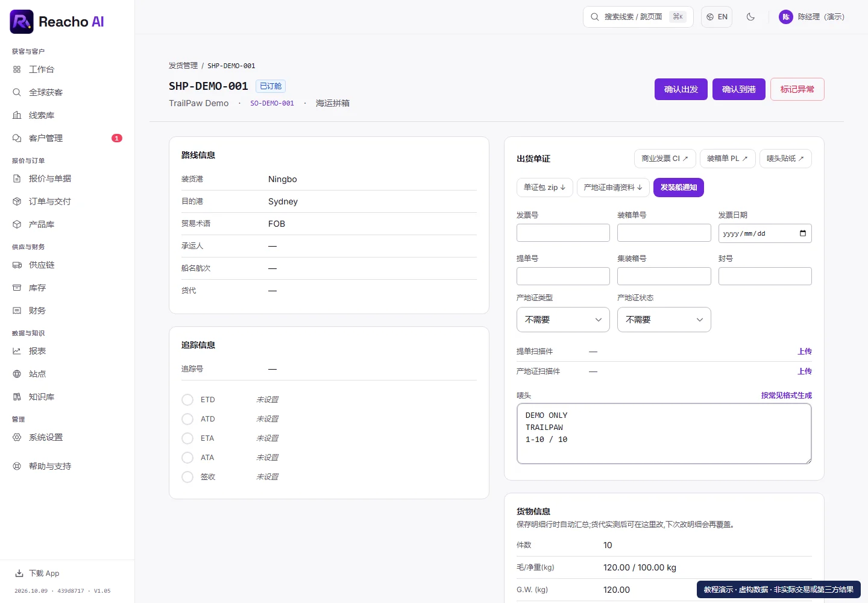The width and height of the screenshot is (868, 603).
Task: Open 系统设置 gear icon
Action: pos(17,437)
